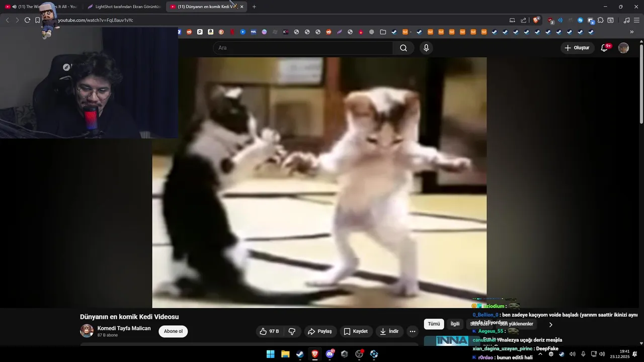
Task: Like the video with thumbs-up 97 B
Action: [x=269, y=331]
